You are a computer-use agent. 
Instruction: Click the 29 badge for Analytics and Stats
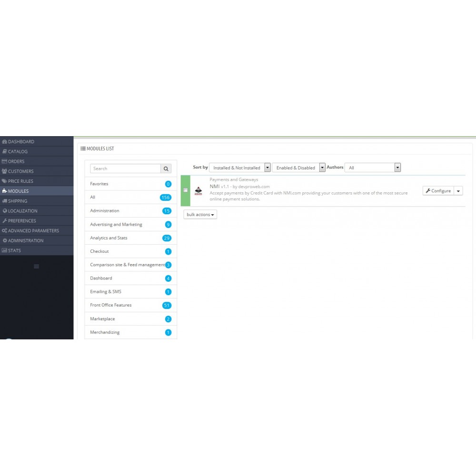tap(167, 238)
